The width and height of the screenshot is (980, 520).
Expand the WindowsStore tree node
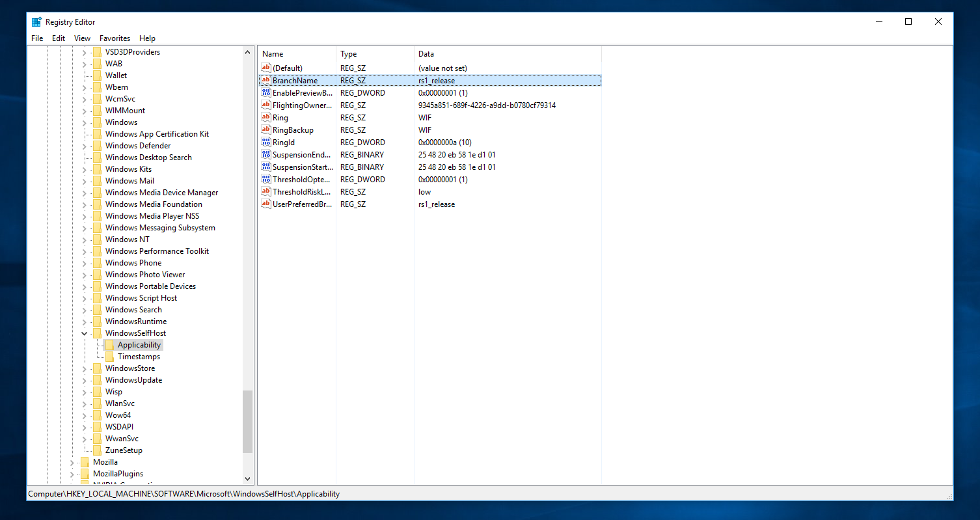tap(84, 368)
